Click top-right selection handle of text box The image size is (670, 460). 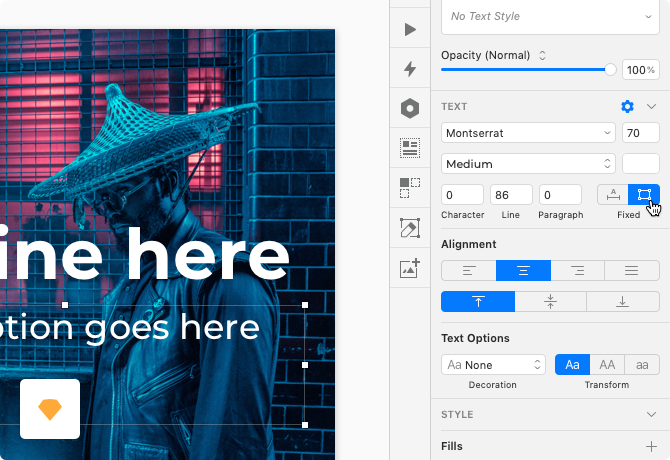[x=305, y=305]
